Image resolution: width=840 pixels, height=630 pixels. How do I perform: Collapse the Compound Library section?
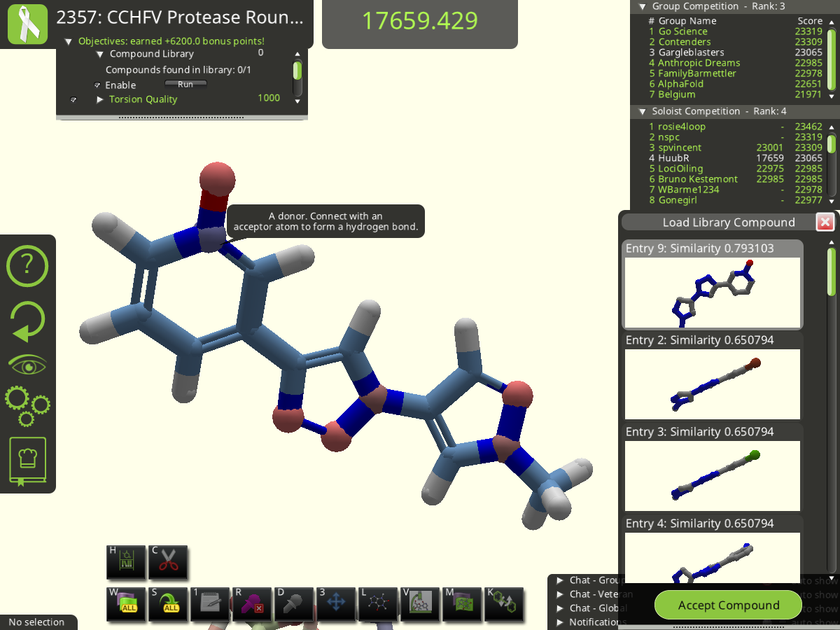[100, 54]
